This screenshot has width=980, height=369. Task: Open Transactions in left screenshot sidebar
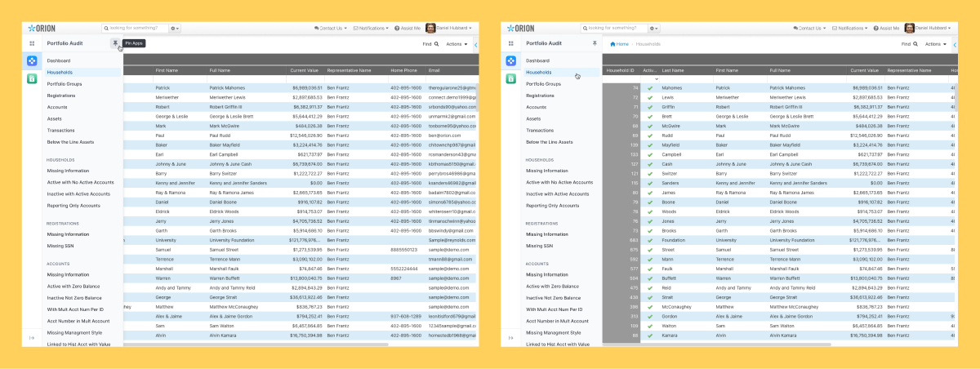(60, 130)
